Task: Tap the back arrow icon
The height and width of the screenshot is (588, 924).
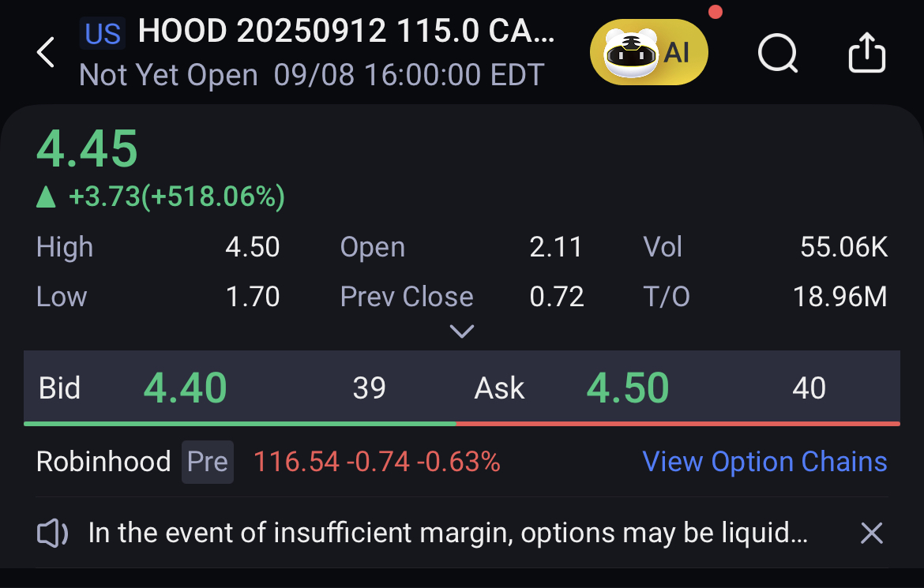Action: (x=45, y=52)
